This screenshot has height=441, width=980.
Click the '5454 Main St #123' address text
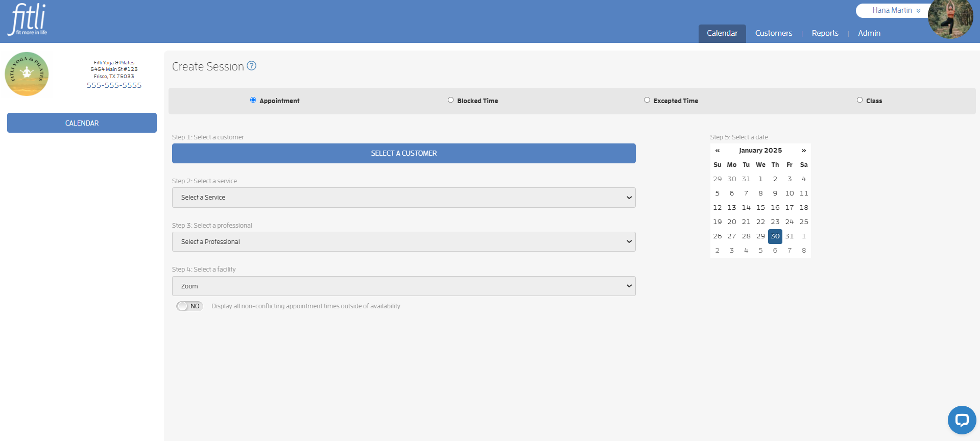[114, 69]
